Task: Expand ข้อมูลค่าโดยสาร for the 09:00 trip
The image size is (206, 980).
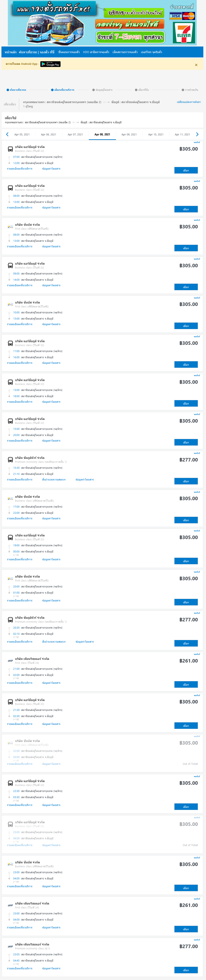Action: tap(51, 285)
